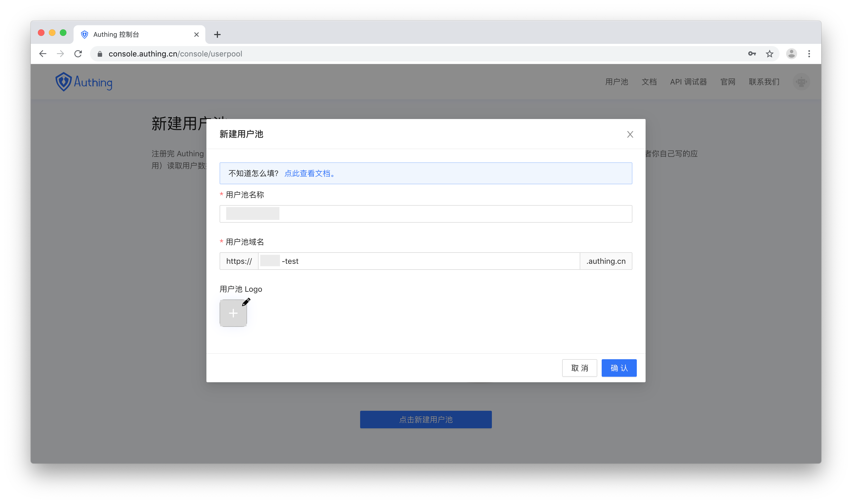Close the 新建用户池 dialog with the X
The width and height of the screenshot is (852, 504).
(x=630, y=134)
